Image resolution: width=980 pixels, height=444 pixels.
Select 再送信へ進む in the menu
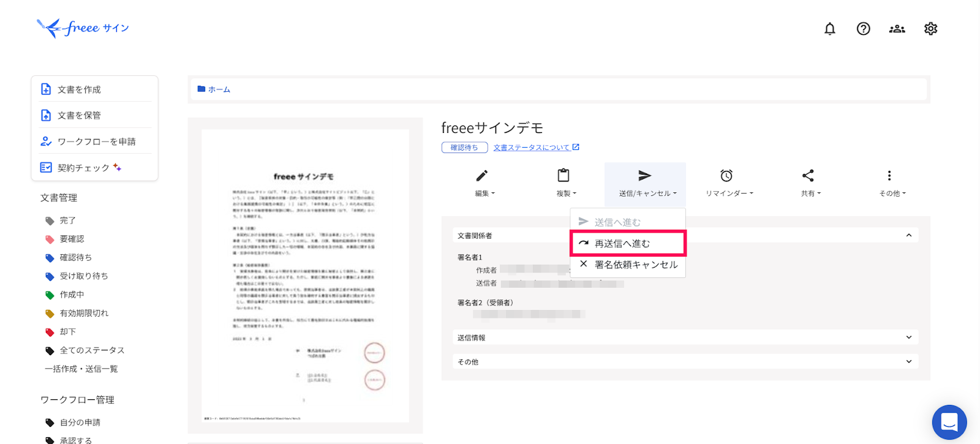pos(628,243)
